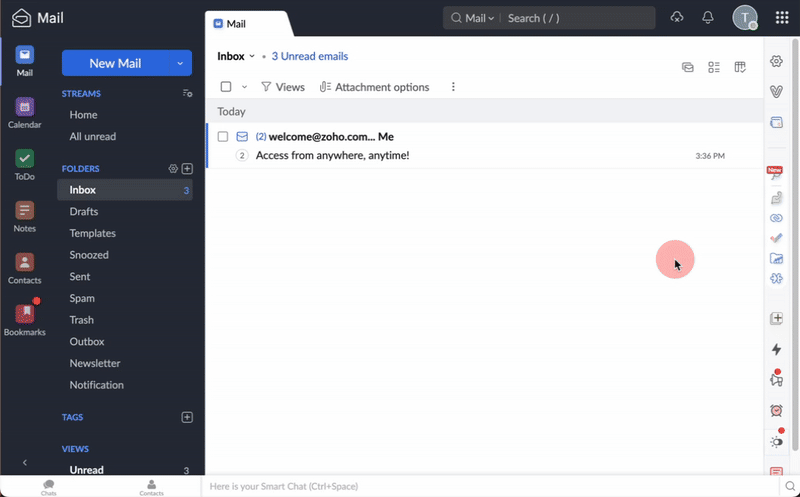Check the welcome@zoho.com email checkbox
Viewport: 800px width, 497px height.
click(223, 136)
